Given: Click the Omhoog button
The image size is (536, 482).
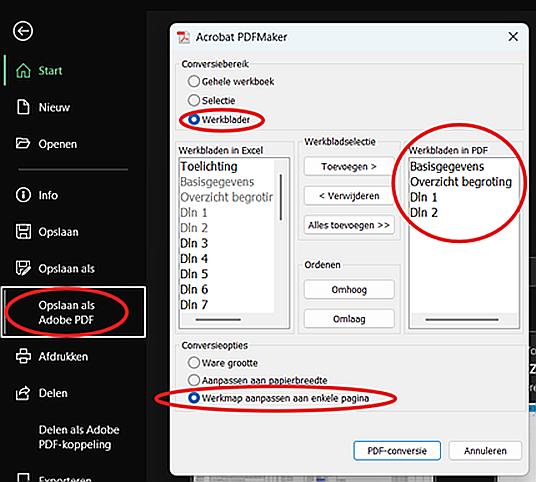Looking at the screenshot, I should click(349, 290).
